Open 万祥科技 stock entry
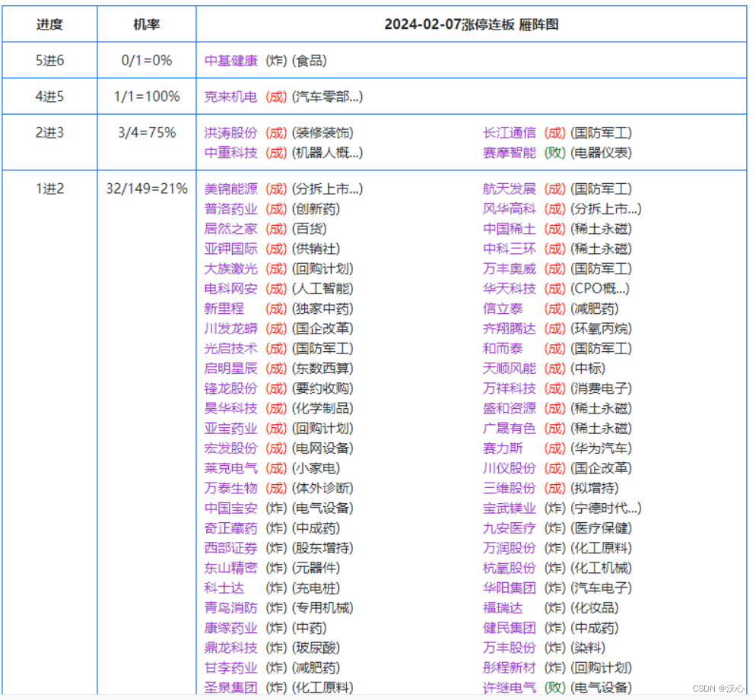Viewport: 756px width, 700px height. point(510,389)
